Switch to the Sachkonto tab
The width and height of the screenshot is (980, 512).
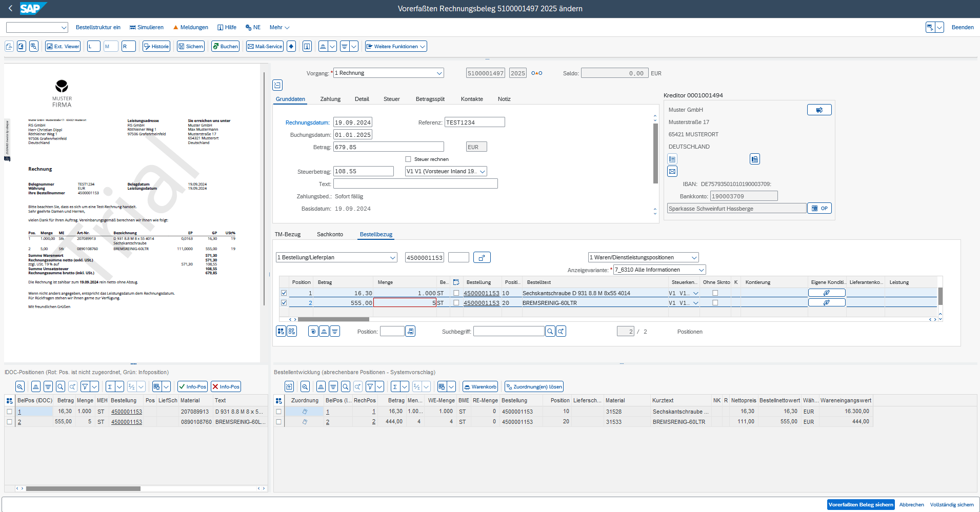(x=330, y=234)
